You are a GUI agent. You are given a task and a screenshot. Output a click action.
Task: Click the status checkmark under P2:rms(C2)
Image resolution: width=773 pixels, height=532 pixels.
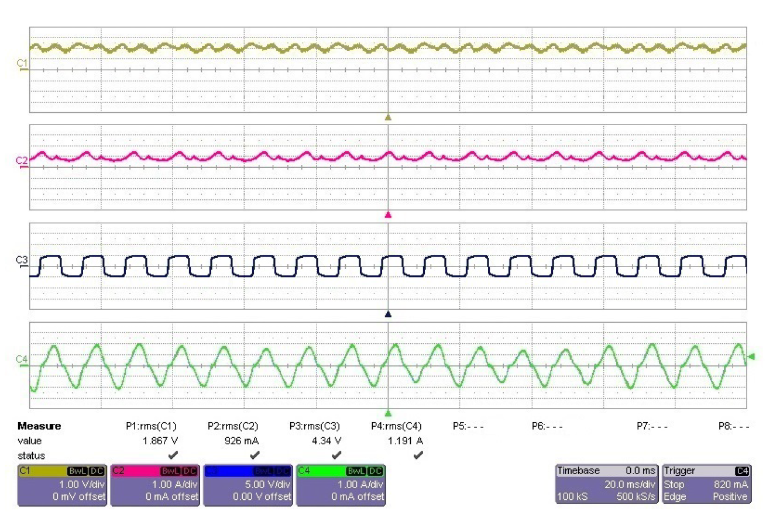255,455
